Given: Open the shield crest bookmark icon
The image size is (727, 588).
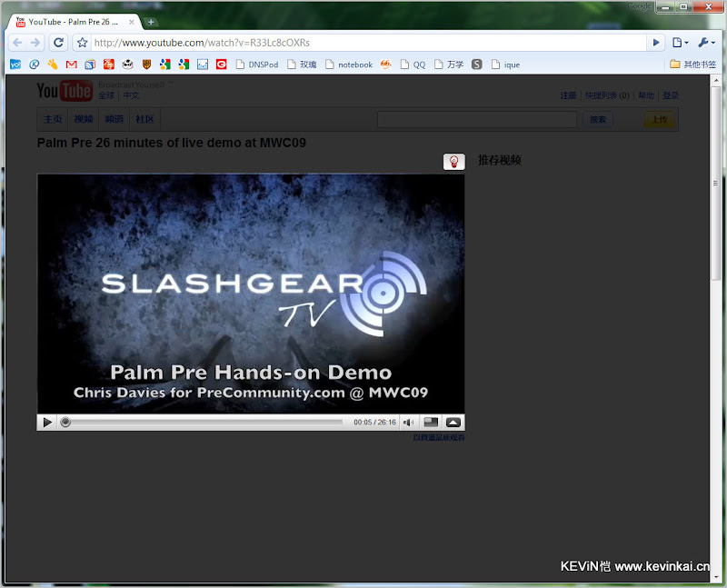Looking at the screenshot, I should [x=146, y=65].
